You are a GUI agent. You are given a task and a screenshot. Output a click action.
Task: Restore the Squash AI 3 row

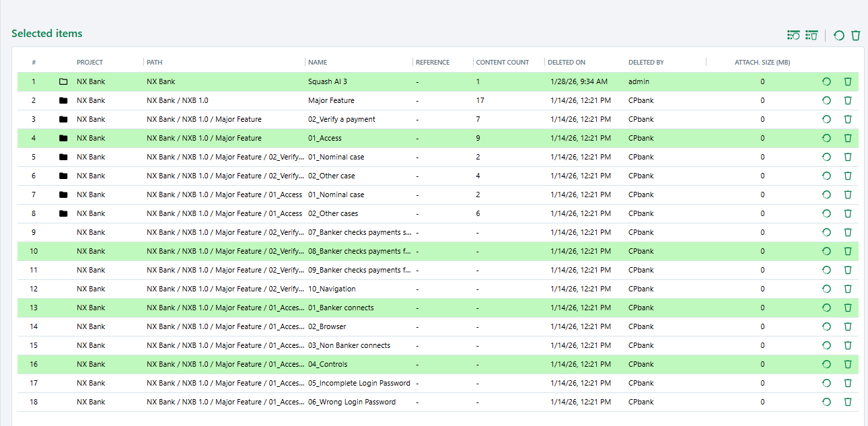click(826, 81)
